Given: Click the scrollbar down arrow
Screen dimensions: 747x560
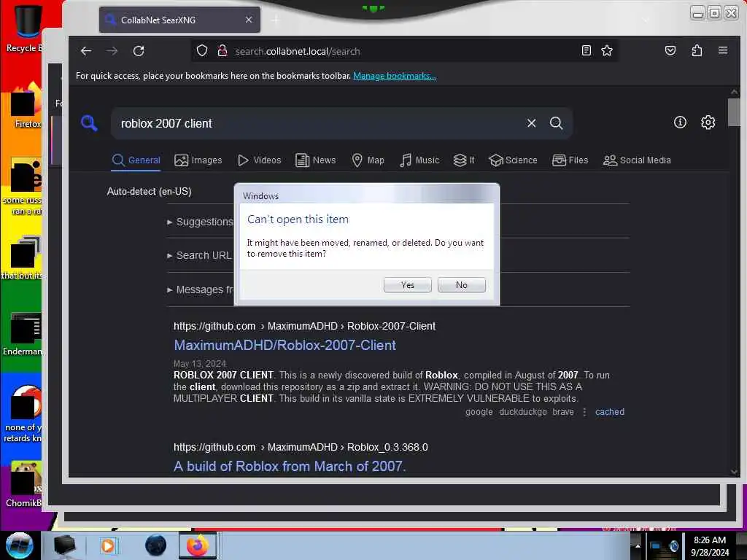Looking at the screenshot, I should pyautogui.click(x=734, y=472).
